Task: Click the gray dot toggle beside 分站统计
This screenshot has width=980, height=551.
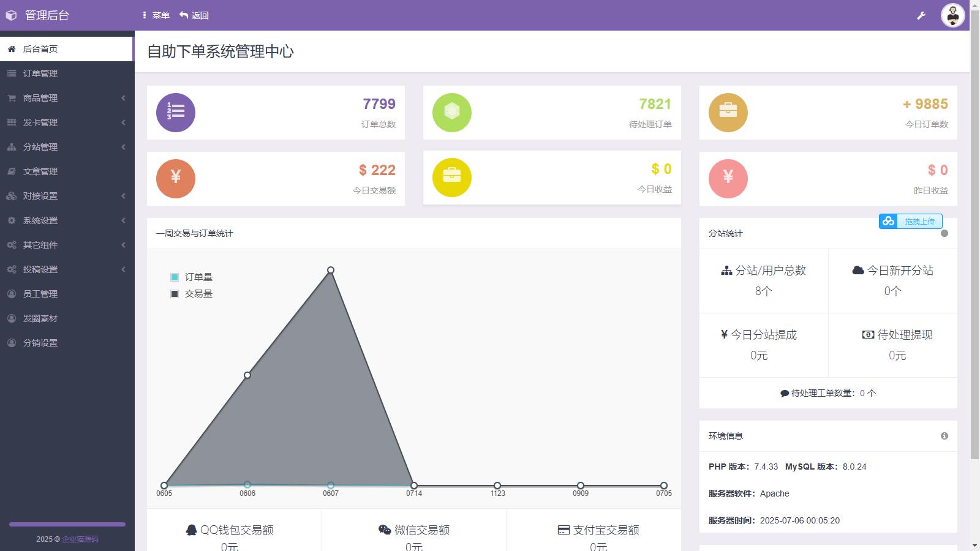Action: click(x=945, y=233)
